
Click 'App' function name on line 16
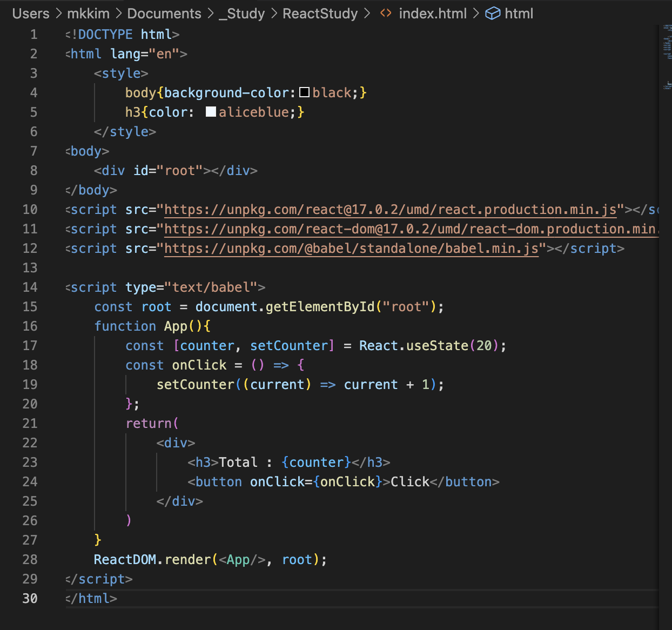[176, 326]
